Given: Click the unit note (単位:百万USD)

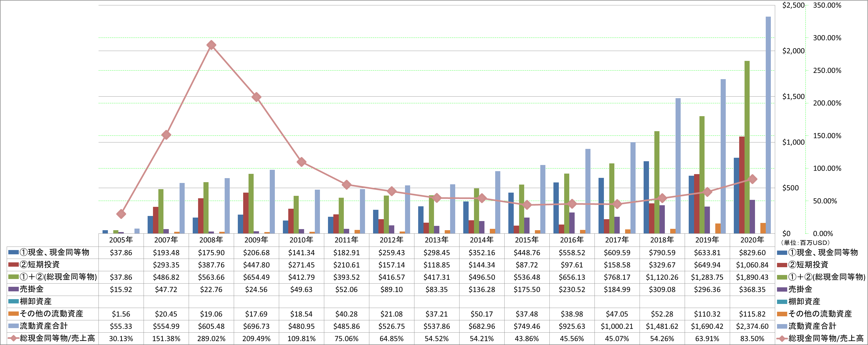Looking at the screenshot, I should 805,243.
